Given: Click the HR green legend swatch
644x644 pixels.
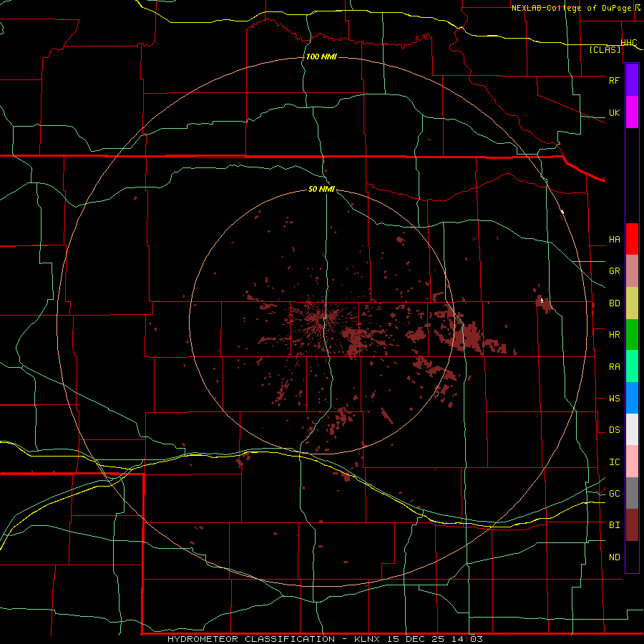Looking at the screenshot, I should pyautogui.click(x=632, y=335).
